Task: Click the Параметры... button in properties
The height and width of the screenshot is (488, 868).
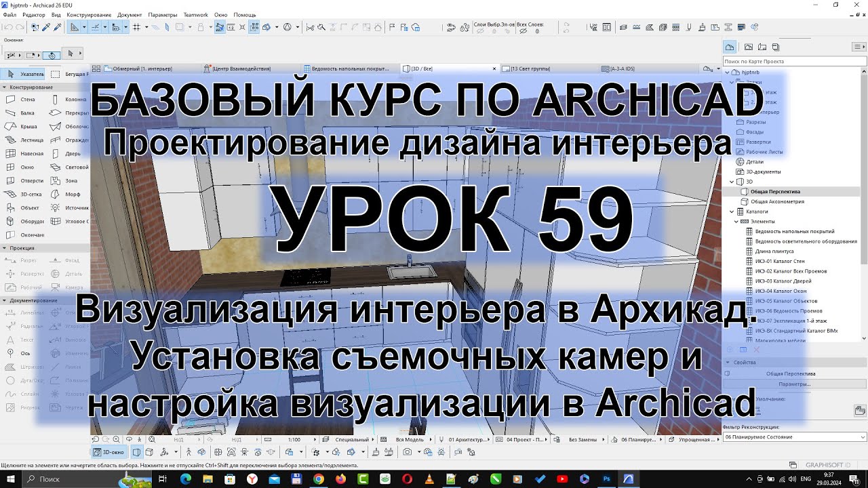Action: 794,384
